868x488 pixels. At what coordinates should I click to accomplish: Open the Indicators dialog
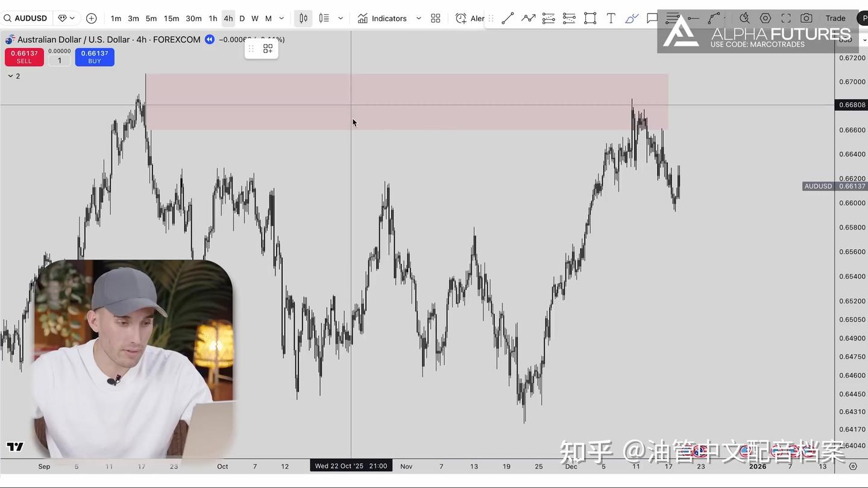382,18
